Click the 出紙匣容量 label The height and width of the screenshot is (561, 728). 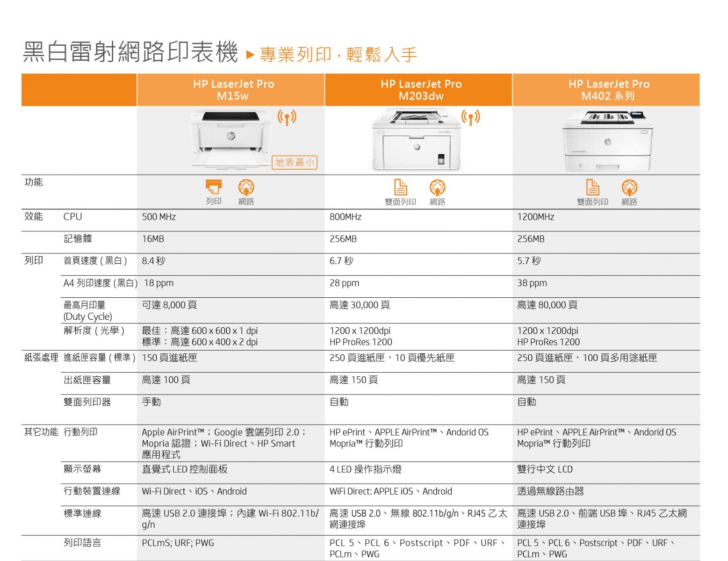[x=87, y=380]
